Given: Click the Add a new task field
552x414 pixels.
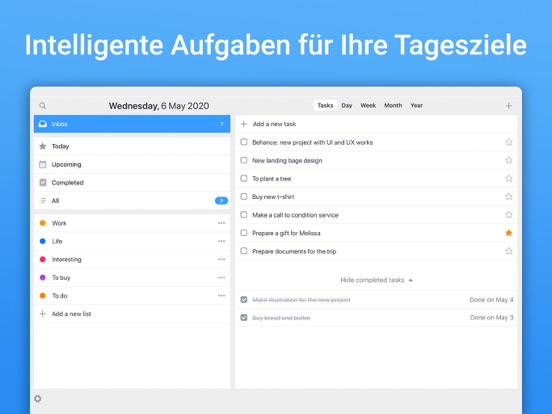Looking at the screenshot, I should pos(376,124).
